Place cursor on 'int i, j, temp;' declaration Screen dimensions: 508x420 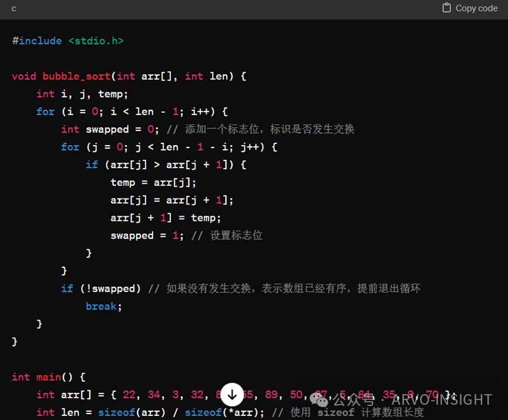(x=82, y=94)
